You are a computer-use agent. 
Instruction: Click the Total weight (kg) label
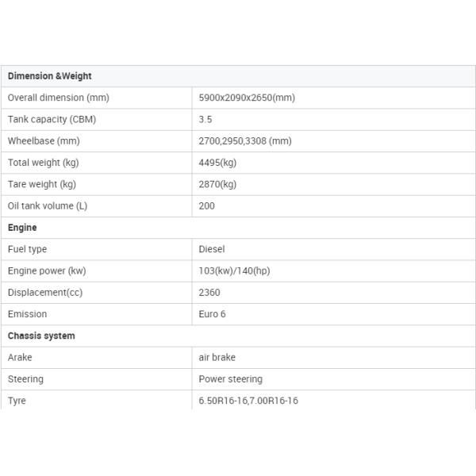point(43,163)
